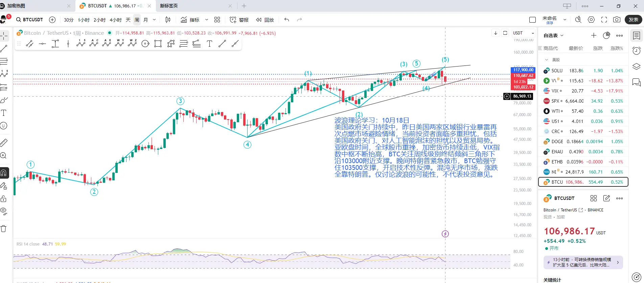Expand the 未命名 layout menu arrow
The width and height of the screenshot is (644, 283).
565,20
